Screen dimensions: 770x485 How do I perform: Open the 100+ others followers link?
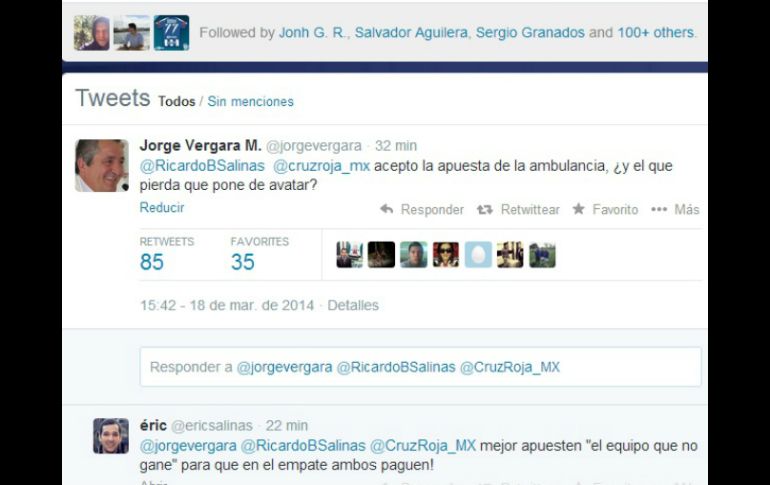pyautogui.click(x=656, y=32)
